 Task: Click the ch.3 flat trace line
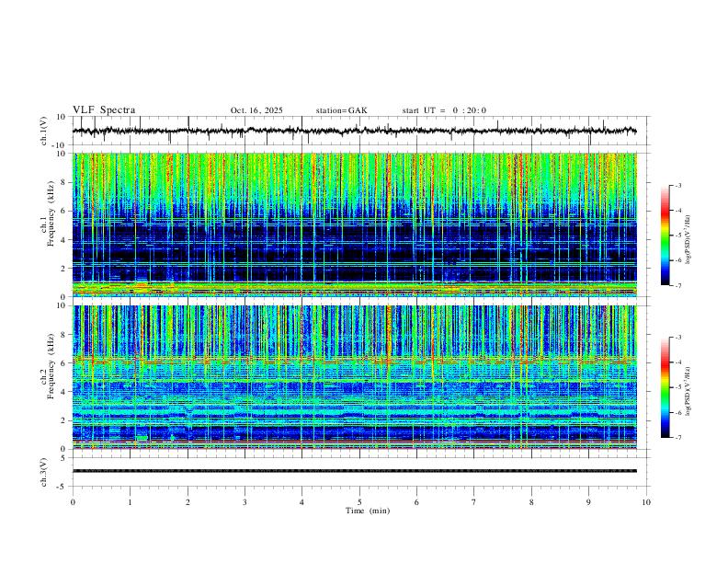[x=354, y=471]
